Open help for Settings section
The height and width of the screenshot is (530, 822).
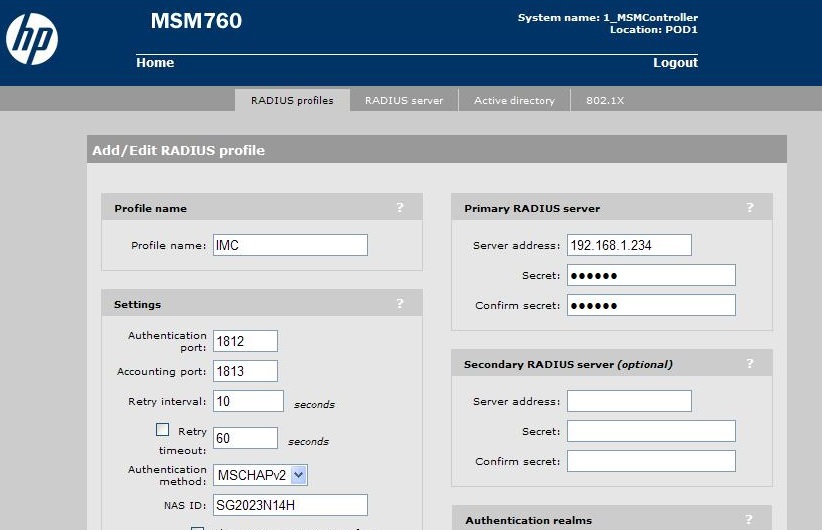click(400, 304)
